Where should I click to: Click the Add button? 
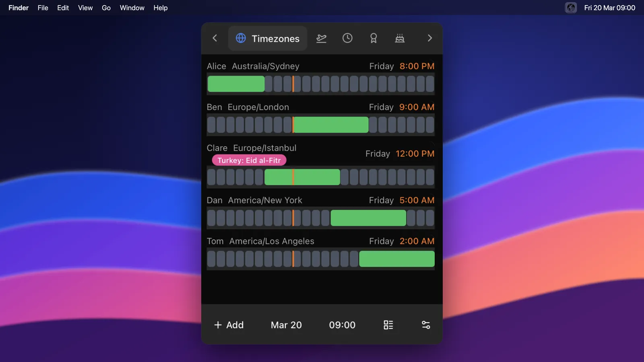coord(229,325)
